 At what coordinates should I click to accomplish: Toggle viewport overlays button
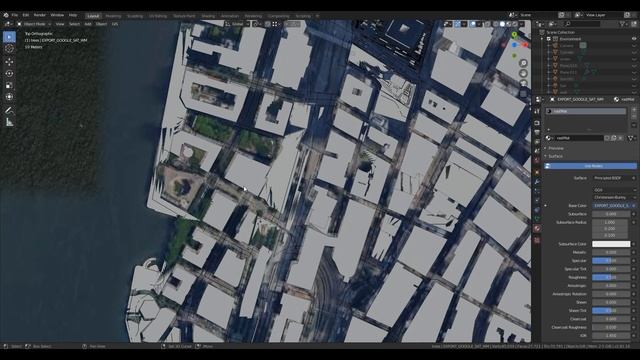click(x=473, y=24)
